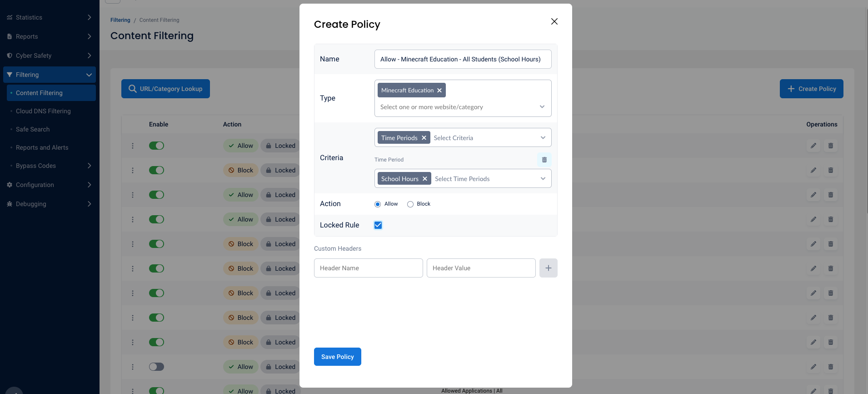Click the Reports sidebar icon
The height and width of the screenshot is (394, 868).
point(10,36)
